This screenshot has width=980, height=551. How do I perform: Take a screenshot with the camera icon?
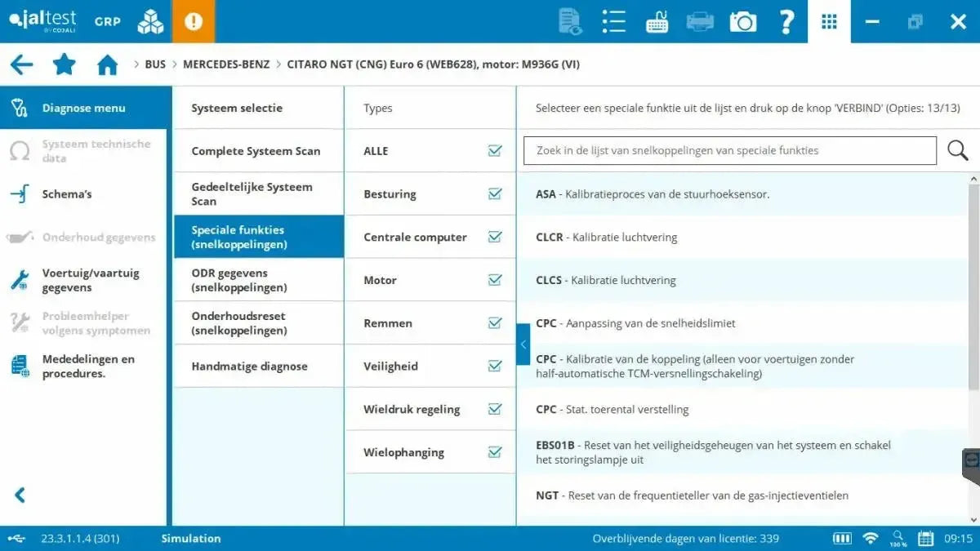742,21
